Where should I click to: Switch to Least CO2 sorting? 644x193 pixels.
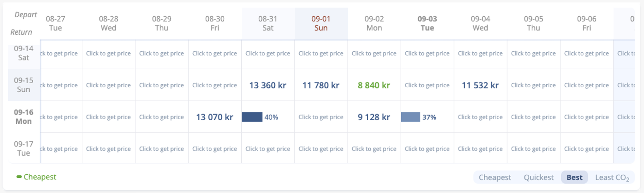(x=612, y=177)
